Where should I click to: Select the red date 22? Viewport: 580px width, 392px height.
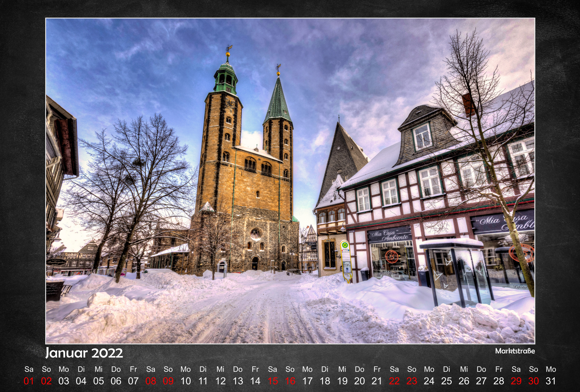pos(394,381)
